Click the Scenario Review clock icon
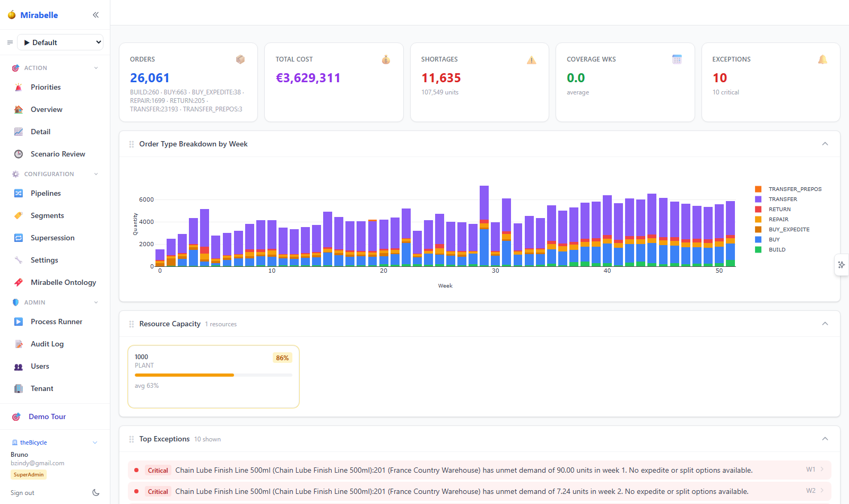Screen dimensions: 849x504 click(19, 154)
